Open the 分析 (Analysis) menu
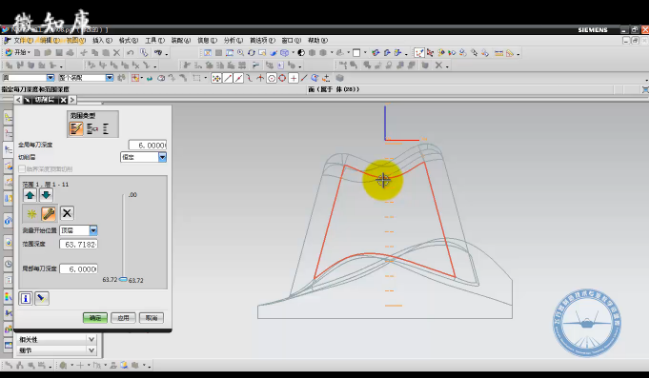The height and width of the screenshot is (378, 649). [234, 41]
